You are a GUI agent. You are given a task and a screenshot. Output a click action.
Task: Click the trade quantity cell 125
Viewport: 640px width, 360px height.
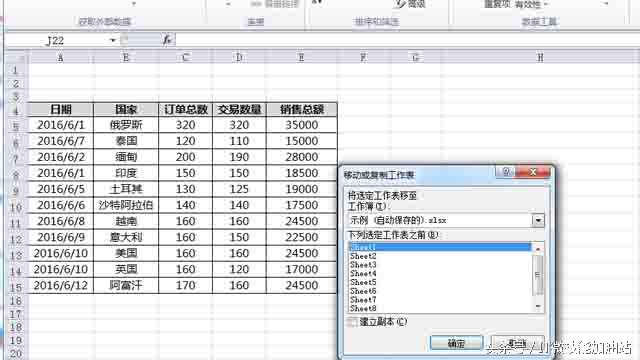[239, 189]
